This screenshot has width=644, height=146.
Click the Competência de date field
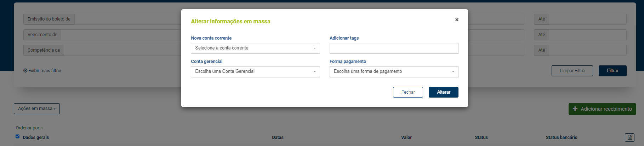pyautogui.click(x=122, y=50)
